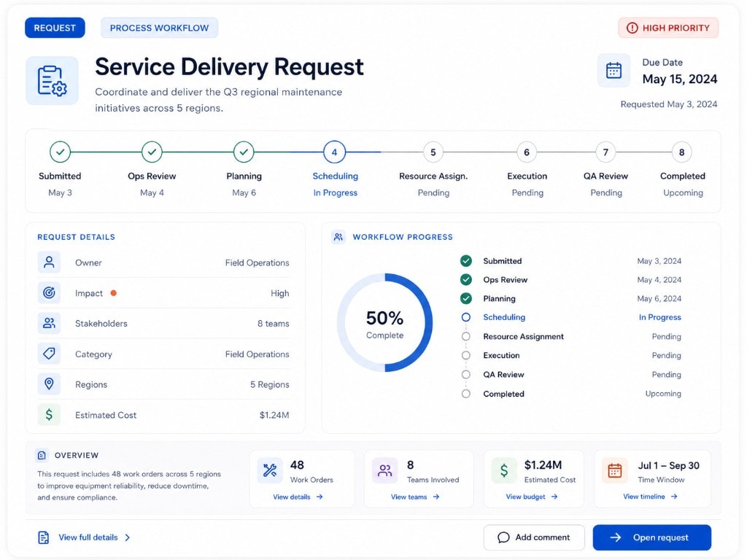
Task: Click the arrow icon in Open request
Action: (x=616, y=537)
